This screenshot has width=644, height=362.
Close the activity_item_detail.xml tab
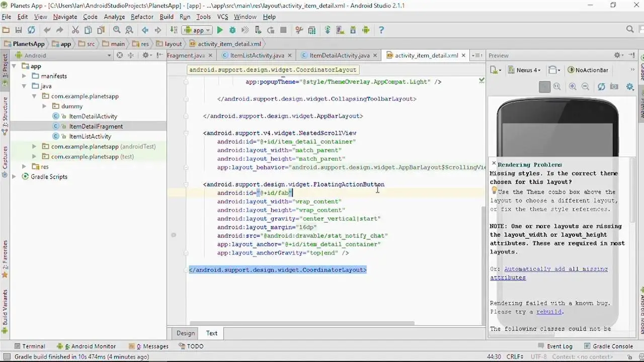(x=464, y=55)
